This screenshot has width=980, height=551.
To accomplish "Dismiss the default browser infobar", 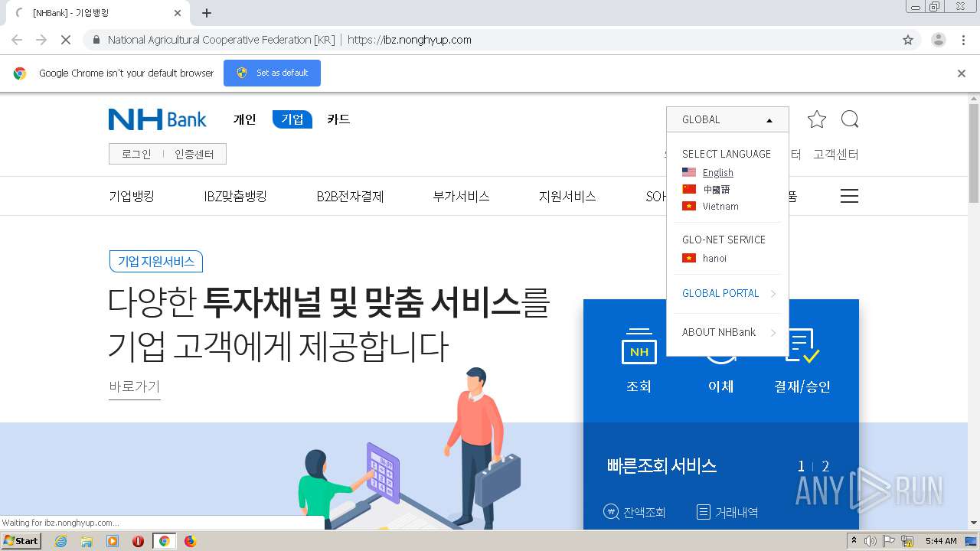I will pos(962,73).
